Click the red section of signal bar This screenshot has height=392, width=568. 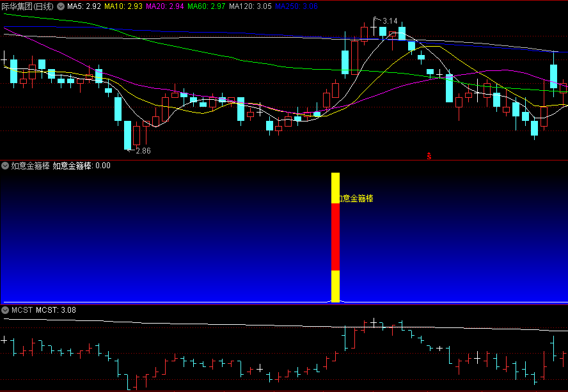coord(335,237)
